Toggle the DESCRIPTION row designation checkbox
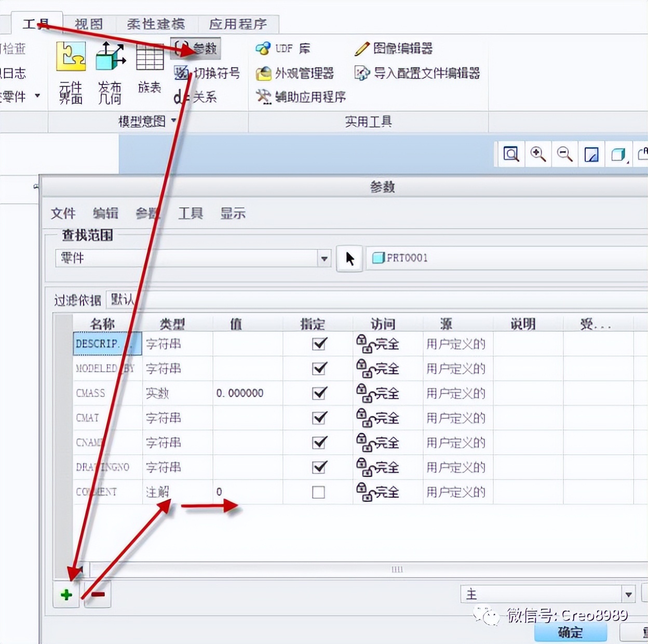648x644 pixels. pyautogui.click(x=318, y=344)
